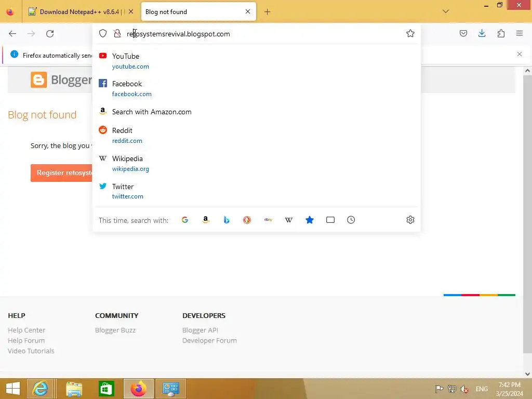Open tracking protection shield icon

(103, 33)
